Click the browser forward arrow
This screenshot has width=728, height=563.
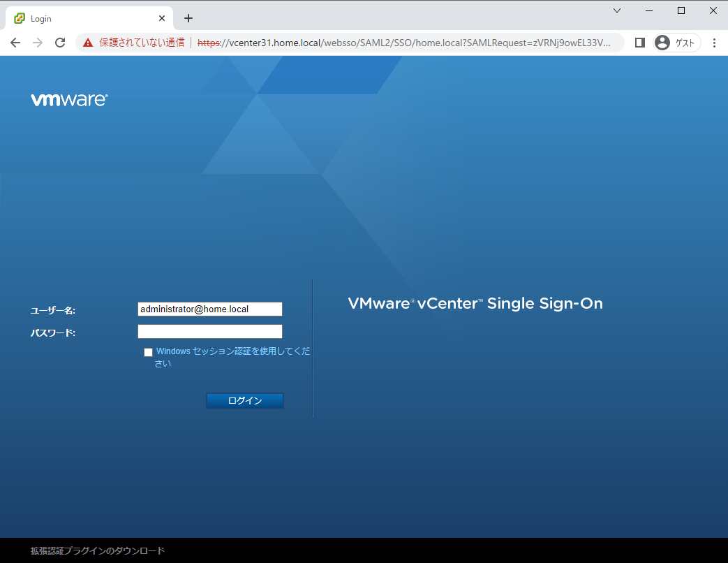38,43
